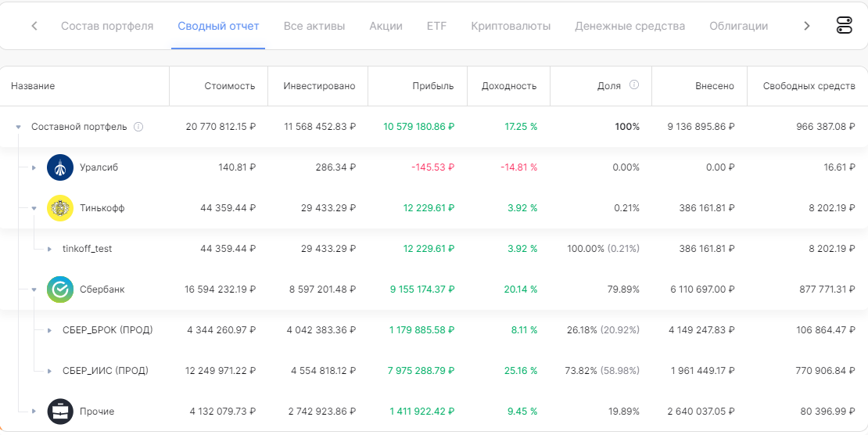Open the Все активы tab
868x435 pixels.
click(x=314, y=26)
